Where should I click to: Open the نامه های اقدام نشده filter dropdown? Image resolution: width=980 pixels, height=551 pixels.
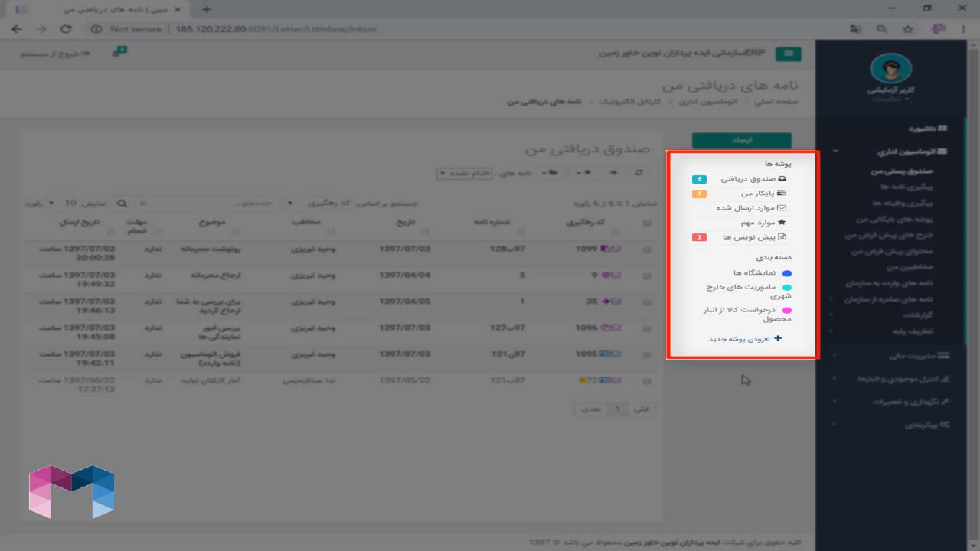pos(465,174)
